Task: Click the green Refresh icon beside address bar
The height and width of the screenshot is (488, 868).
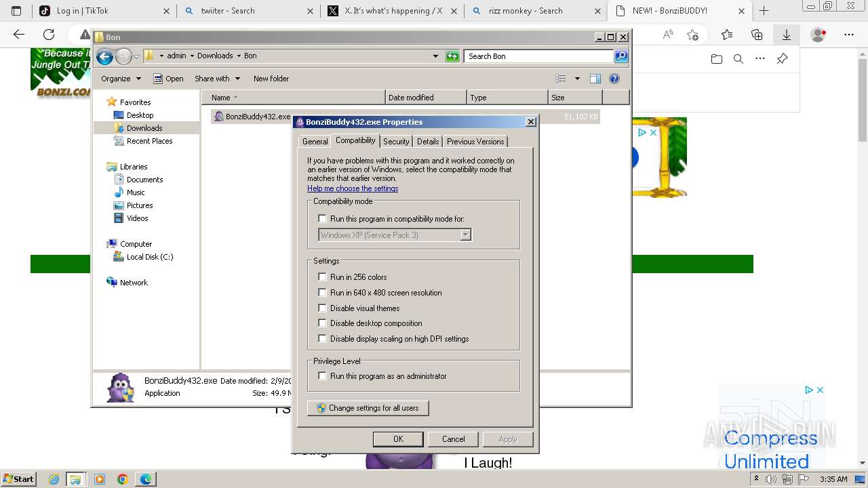Action: [x=452, y=56]
